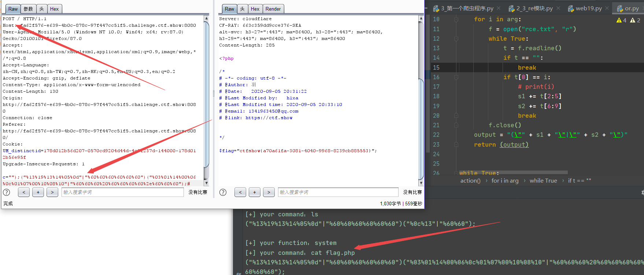The height and width of the screenshot is (275, 644).
Task: Collapse the 'for i in arg' block at line 10
Action: pyautogui.click(x=456, y=19)
